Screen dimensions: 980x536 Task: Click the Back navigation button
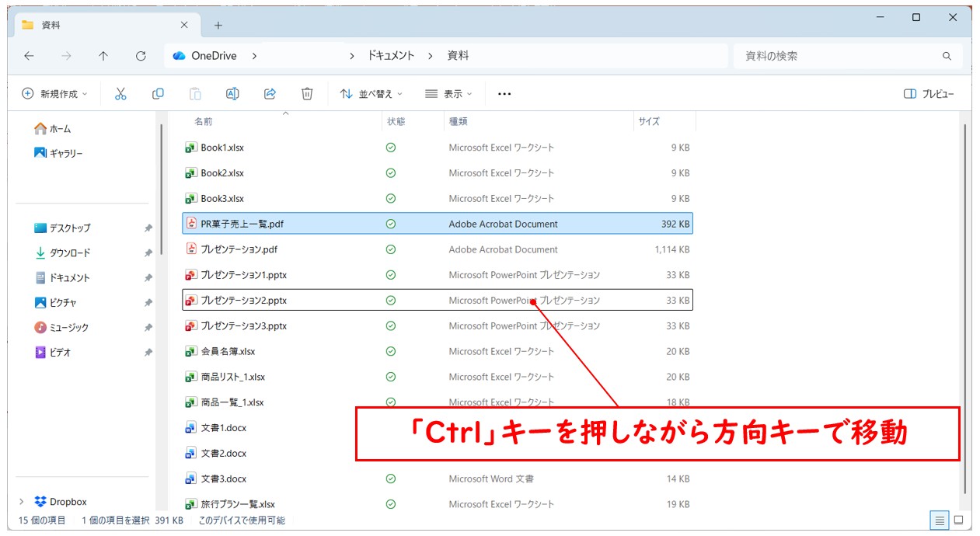coord(29,55)
